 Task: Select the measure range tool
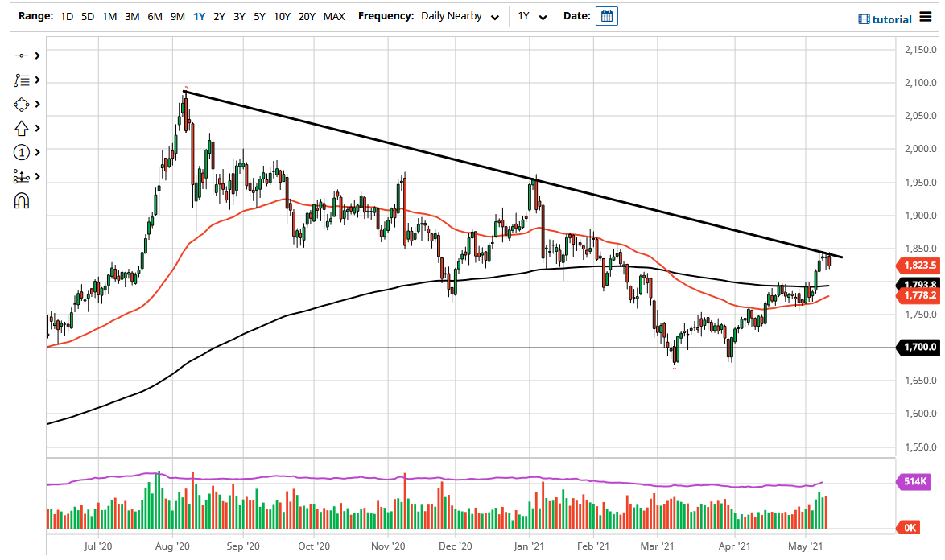pos(21,176)
